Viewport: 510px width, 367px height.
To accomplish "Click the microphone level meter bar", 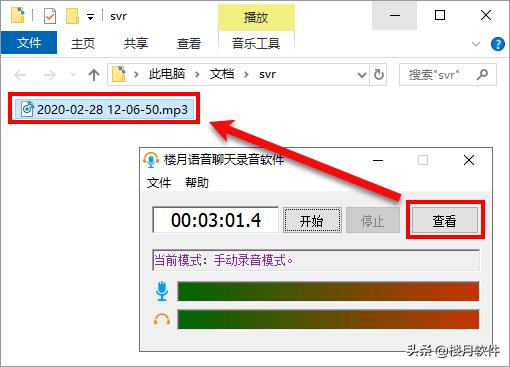I will [328, 291].
